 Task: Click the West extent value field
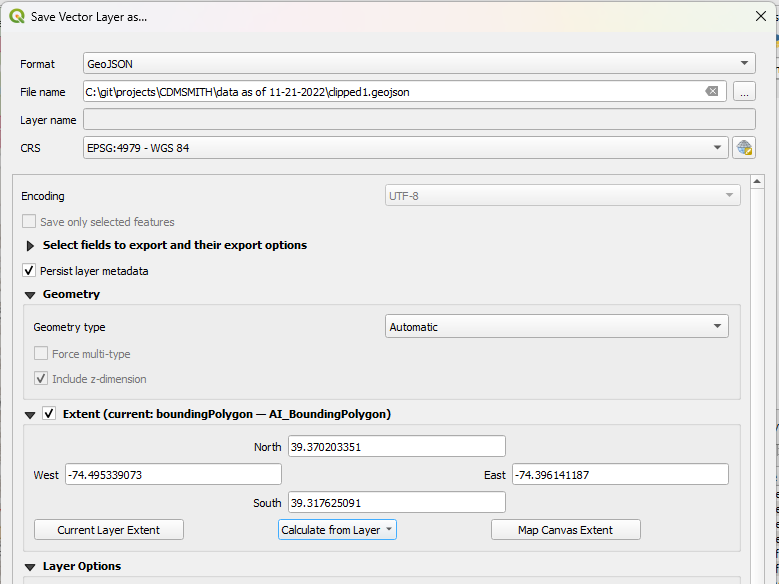[173, 475]
